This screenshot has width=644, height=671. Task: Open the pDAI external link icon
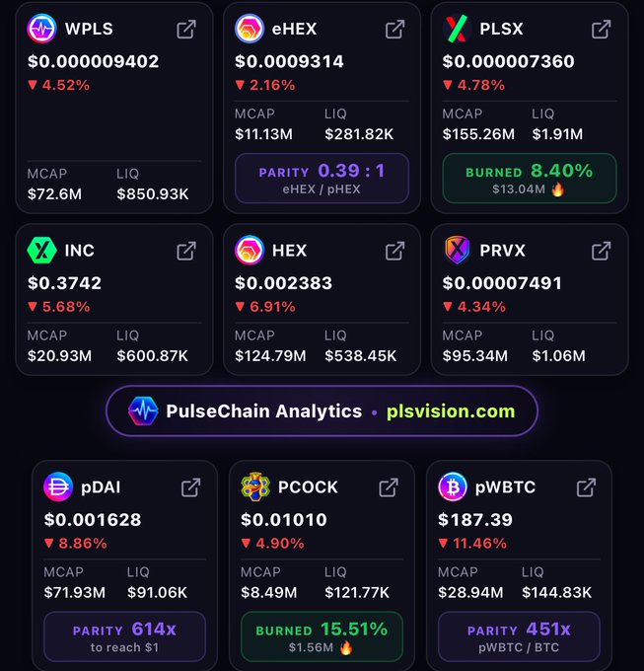coord(190,487)
